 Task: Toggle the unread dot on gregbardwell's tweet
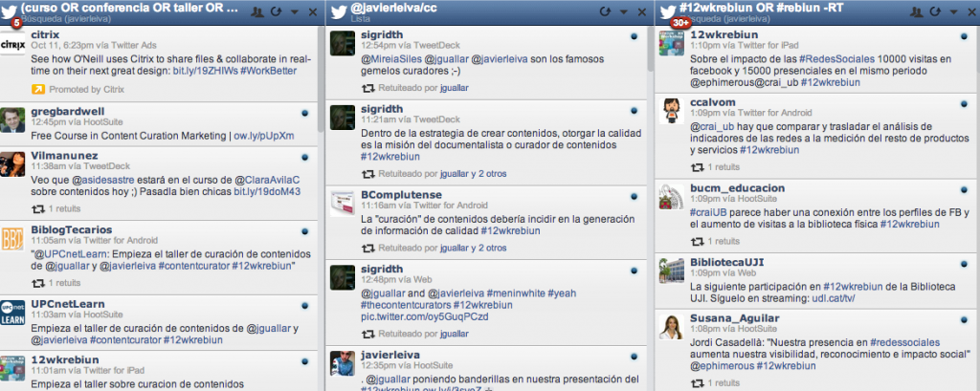click(x=304, y=114)
